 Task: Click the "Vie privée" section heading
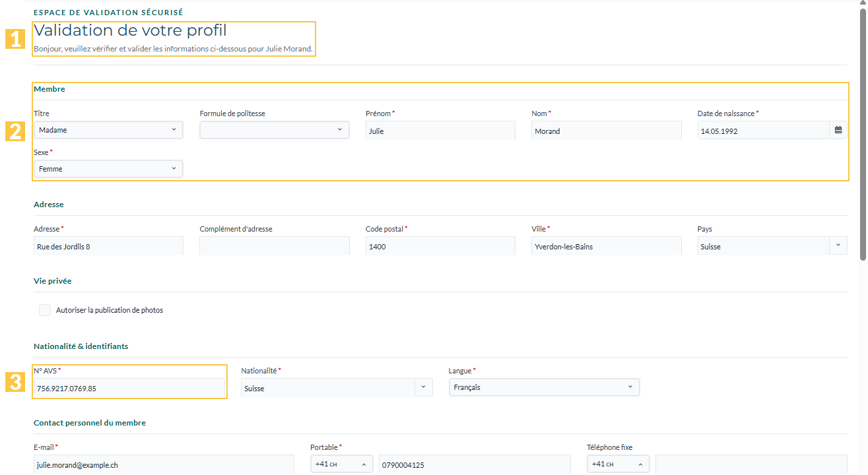click(53, 281)
